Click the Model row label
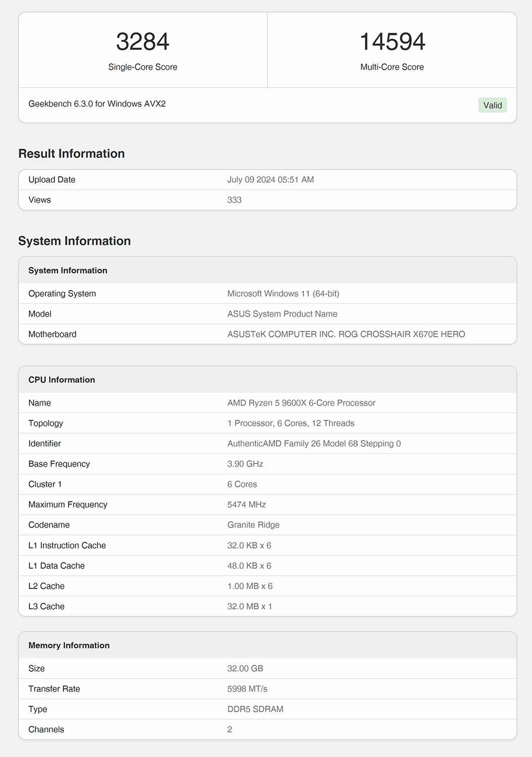This screenshot has height=757, width=532. (x=40, y=314)
